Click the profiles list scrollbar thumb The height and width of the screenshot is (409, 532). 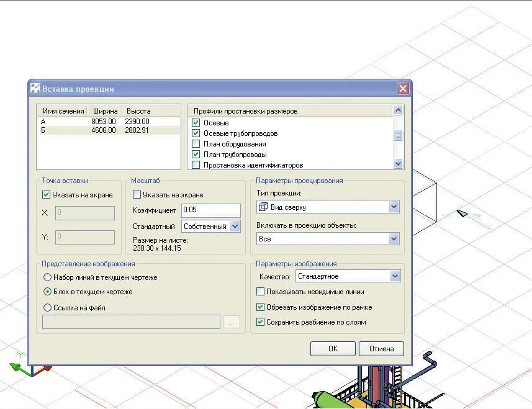[398, 135]
